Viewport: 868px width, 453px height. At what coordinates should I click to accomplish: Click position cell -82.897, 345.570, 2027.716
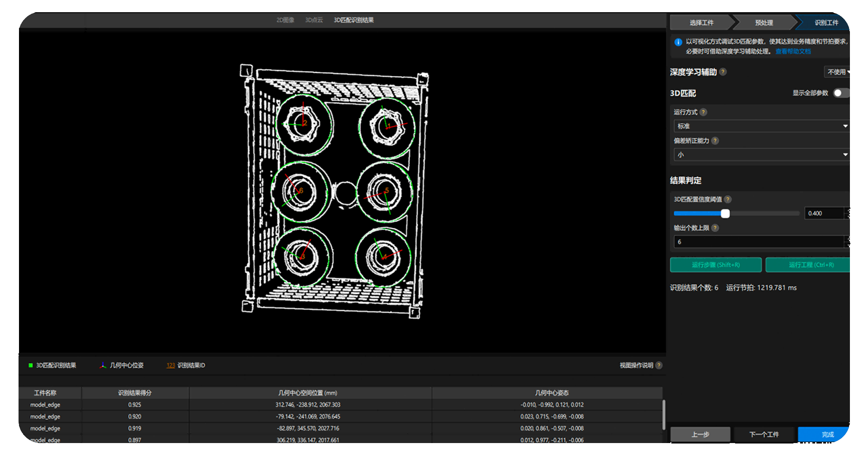pos(308,428)
